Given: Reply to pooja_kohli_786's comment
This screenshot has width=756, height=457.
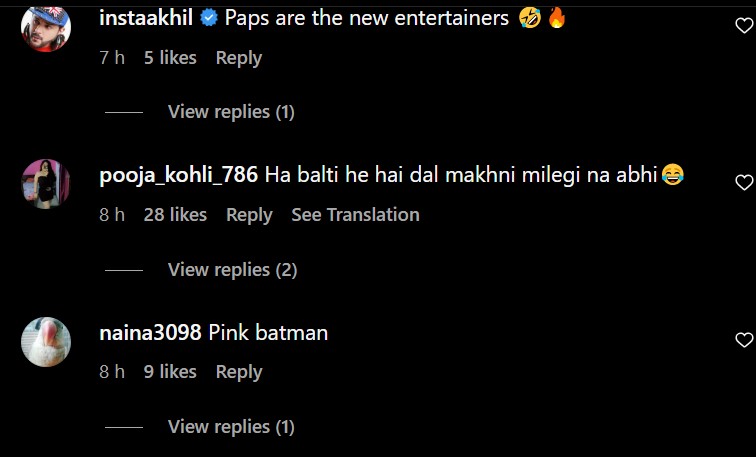Looking at the screenshot, I should pos(249,215).
